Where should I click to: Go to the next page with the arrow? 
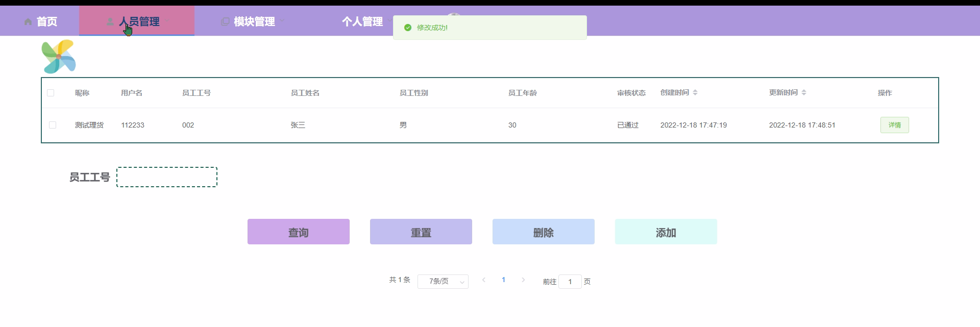(523, 280)
